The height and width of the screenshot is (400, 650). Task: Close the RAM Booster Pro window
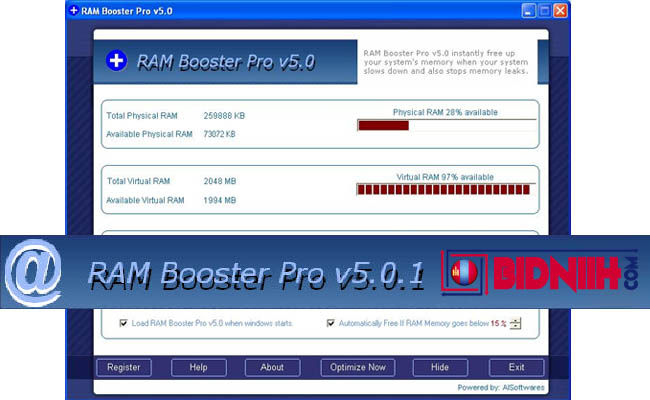tap(560, 11)
